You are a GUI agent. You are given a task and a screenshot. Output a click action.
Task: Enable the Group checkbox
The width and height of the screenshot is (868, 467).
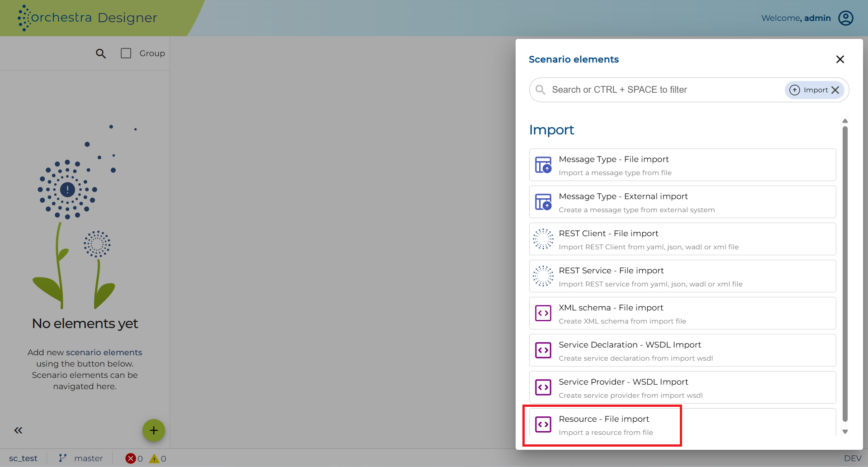pyautogui.click(x=126, y=53)
